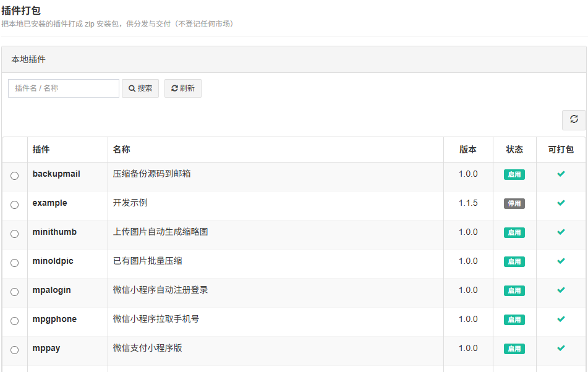Select the backupmail plugin radio button
The width and height of the screenshot is (588, 372).
[x=15, y=175]
